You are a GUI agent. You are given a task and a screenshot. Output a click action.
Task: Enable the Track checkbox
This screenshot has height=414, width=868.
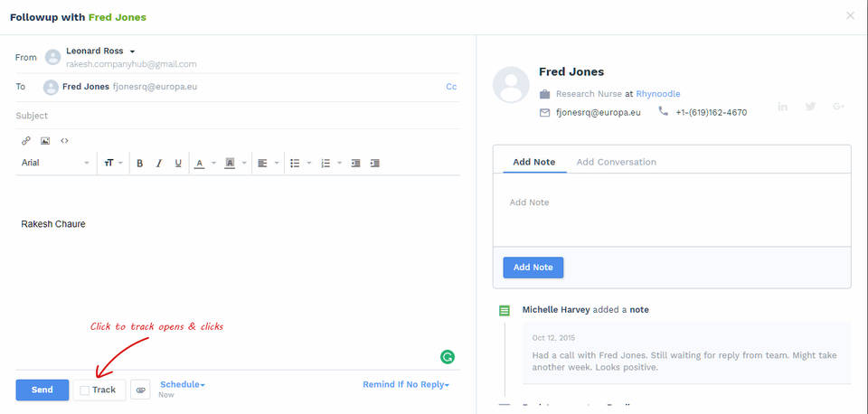tap(85, 390)
